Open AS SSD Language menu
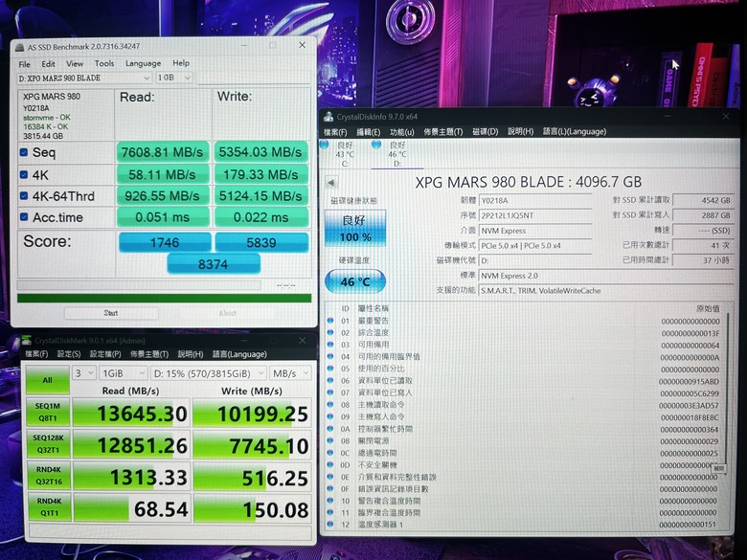Image resolution: width=747 pixels, height=560 pixels. pyautogui.click(x=143, y=63)
